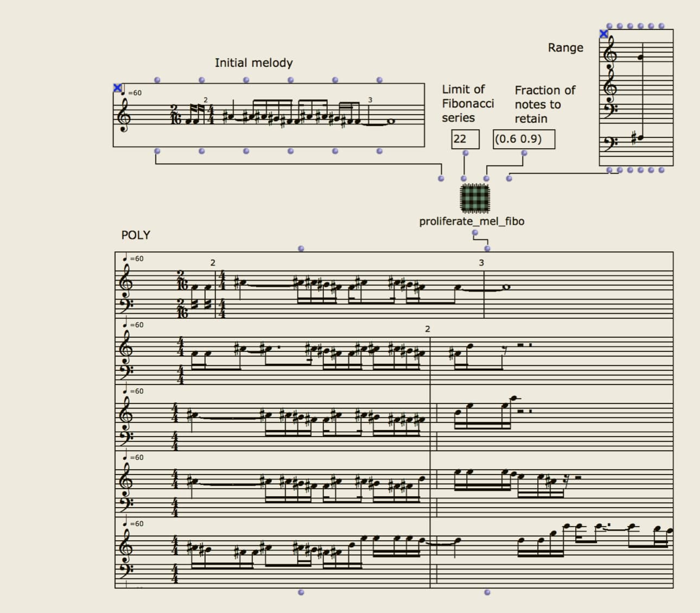Click the proliferate_mel_fibo output dot
The width and height of the screenshot is (700, 613).
[x=475, y=233]
